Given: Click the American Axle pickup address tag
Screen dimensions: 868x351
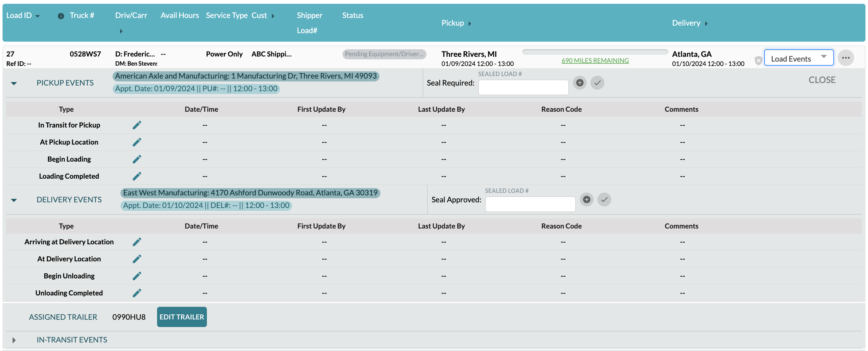Looking at the screenshot, I should 246,76.
